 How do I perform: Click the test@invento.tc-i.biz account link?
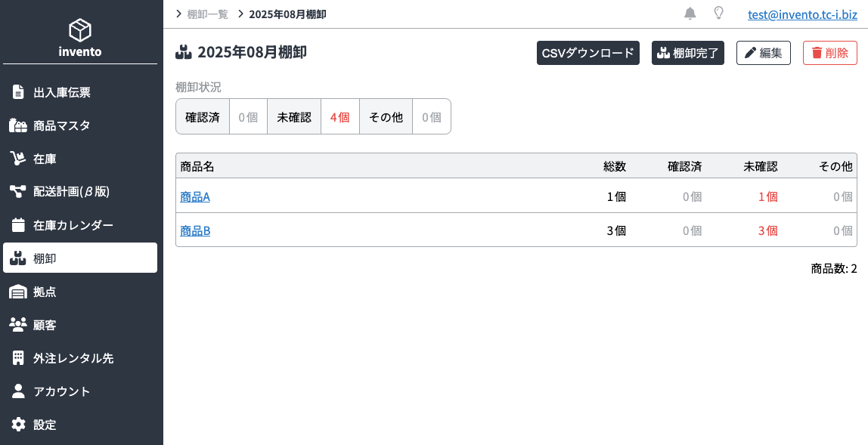click(802, 14)
